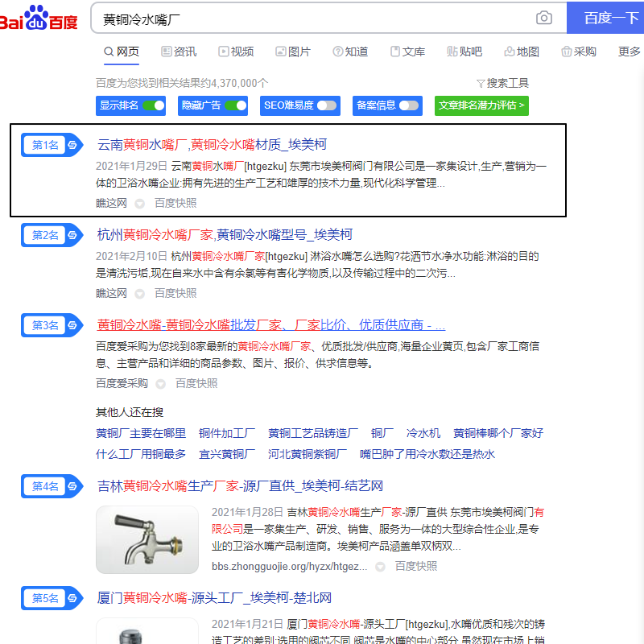The height and width of the screenshot is (644, 644).
Task: Click the 瞧这网 source of result 2
Action: point(111,294)
